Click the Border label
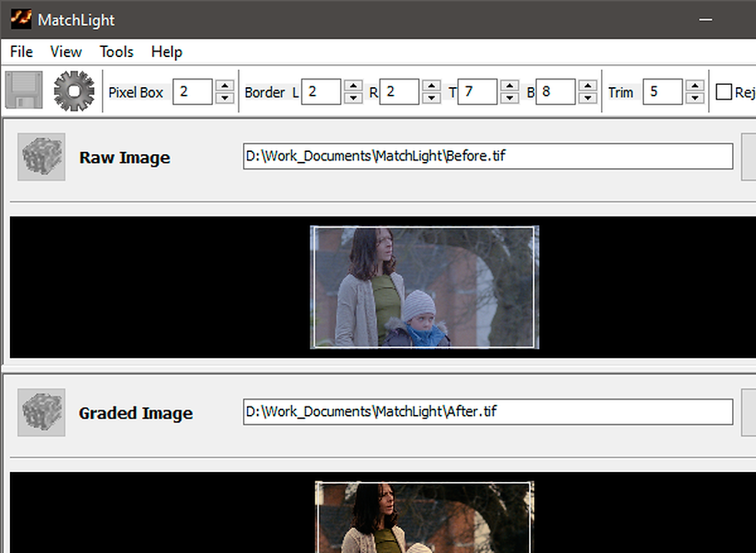The width and height of the screenshot is (756, 553). [x=265, y=92]
